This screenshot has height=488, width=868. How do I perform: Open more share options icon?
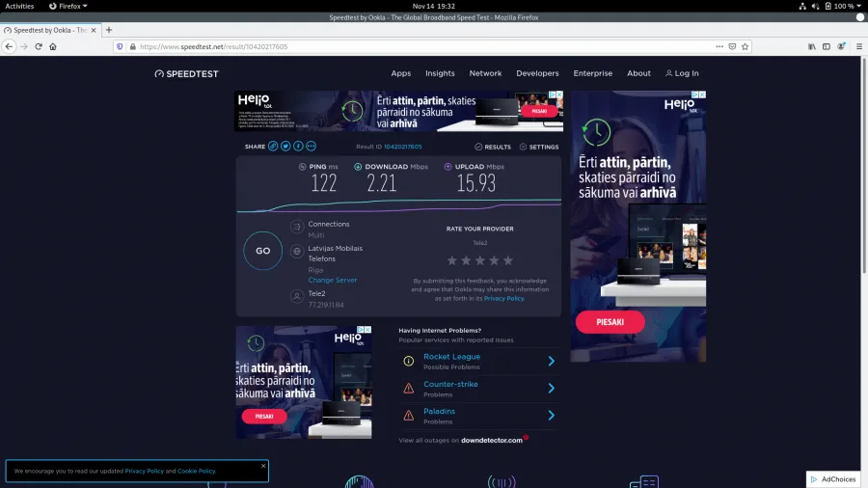pos(312,146)
